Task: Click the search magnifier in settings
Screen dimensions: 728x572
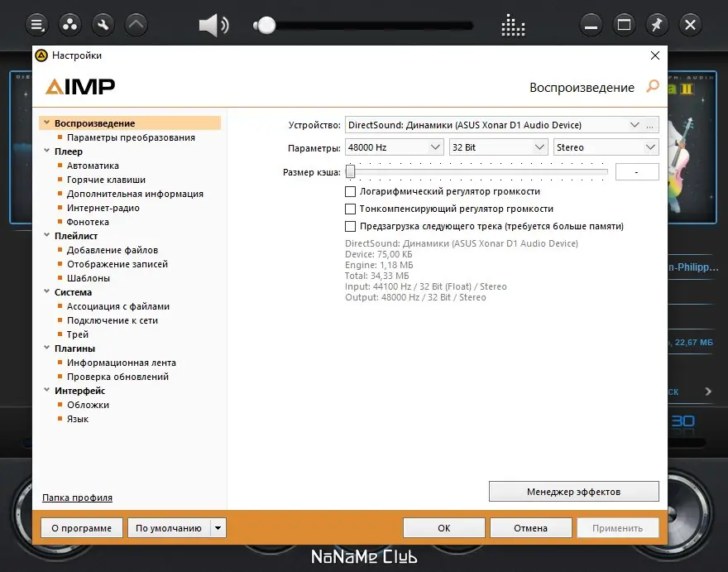Action: tap(653, 86)
